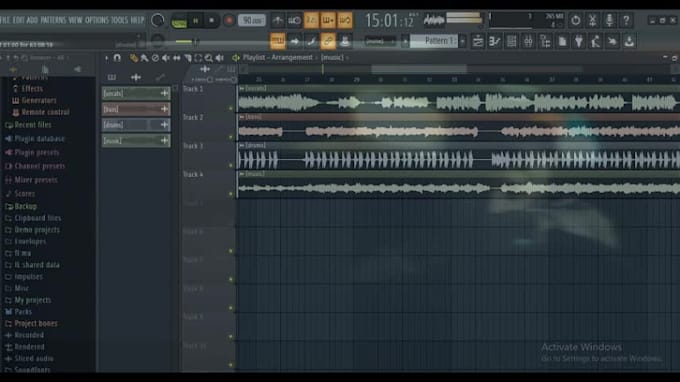Select the Playback speaker tool
The width and height of the screenshot is (680, 382).
219,58
